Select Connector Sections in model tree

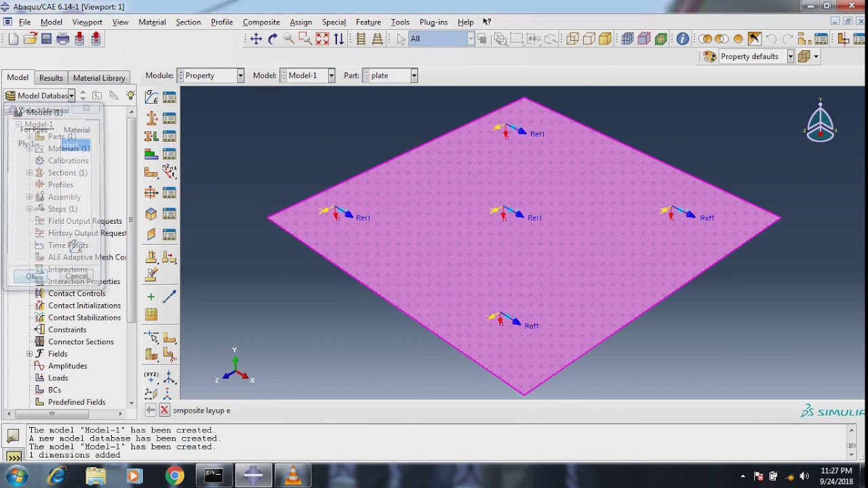click(x=81, y=342)
